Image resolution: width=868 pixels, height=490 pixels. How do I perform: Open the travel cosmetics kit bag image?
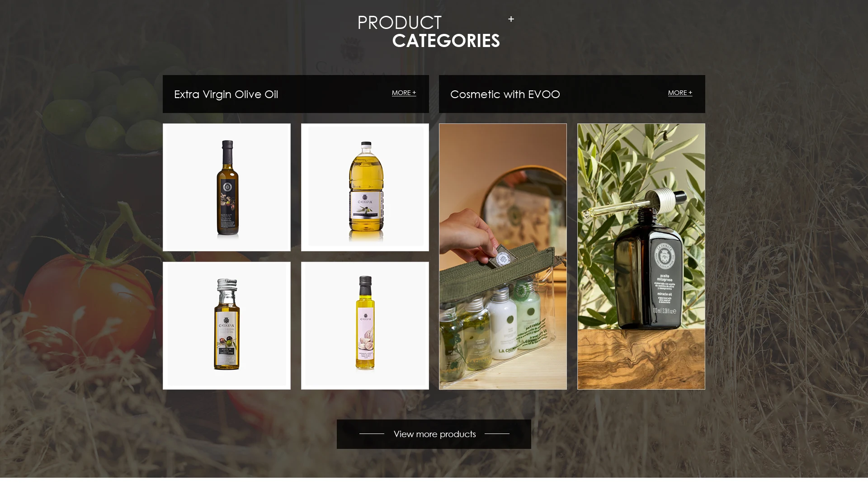pos(503,256)
